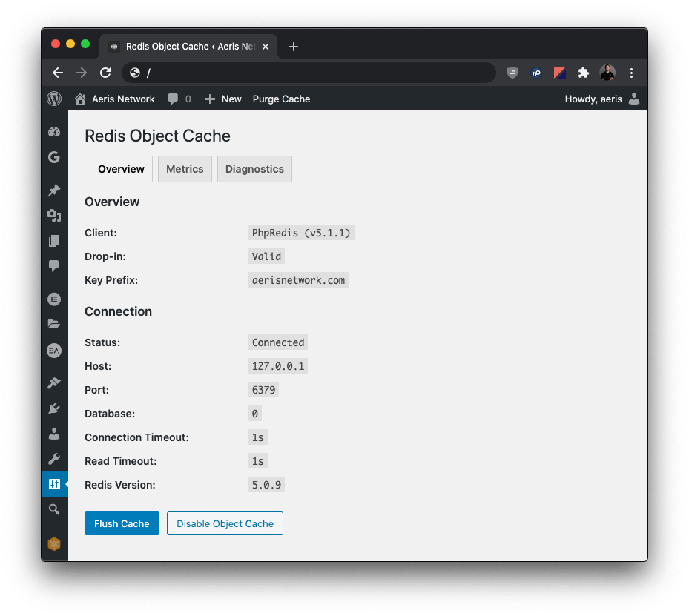The height and width of the screenshot is (616, 689).
Task: Open Site Kit using the Google G icon
Action: (x=53, y=157)
